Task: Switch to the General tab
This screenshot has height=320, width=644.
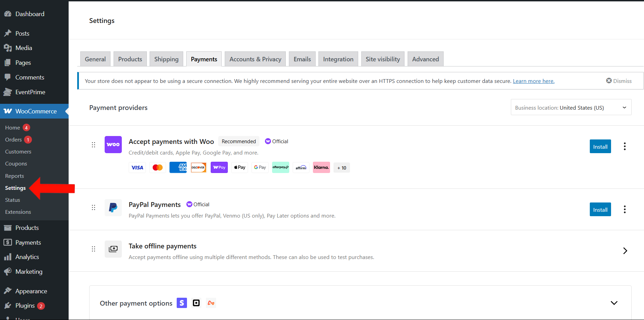Action: [x=95, y=59]
